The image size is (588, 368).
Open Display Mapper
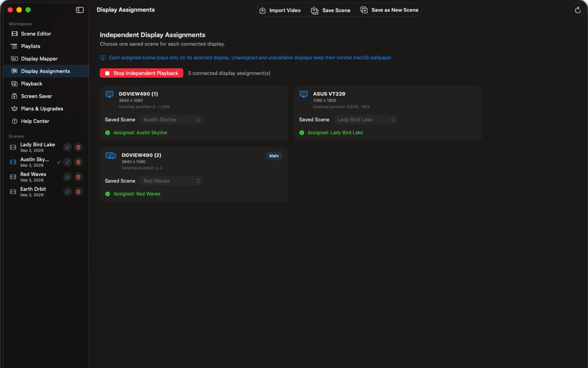pyautogui.click(x=46, y=59)
